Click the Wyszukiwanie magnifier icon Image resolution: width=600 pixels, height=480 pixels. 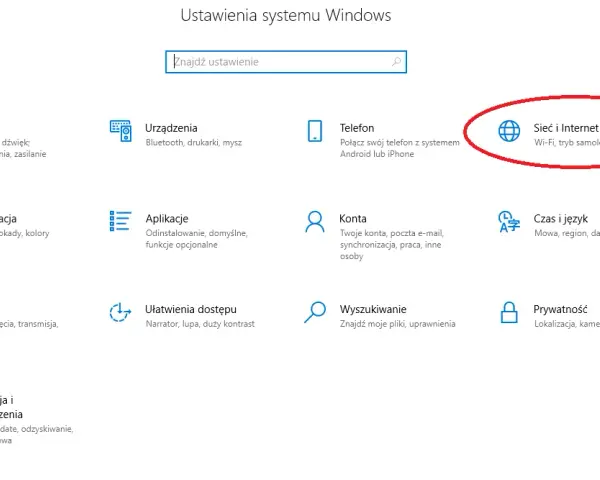(315, 312)
